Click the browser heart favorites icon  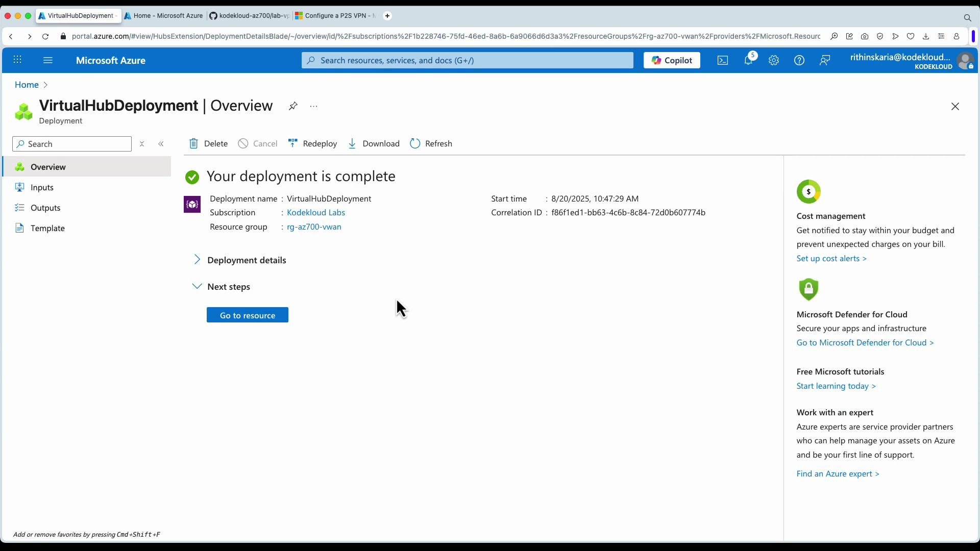click(911, 36)
